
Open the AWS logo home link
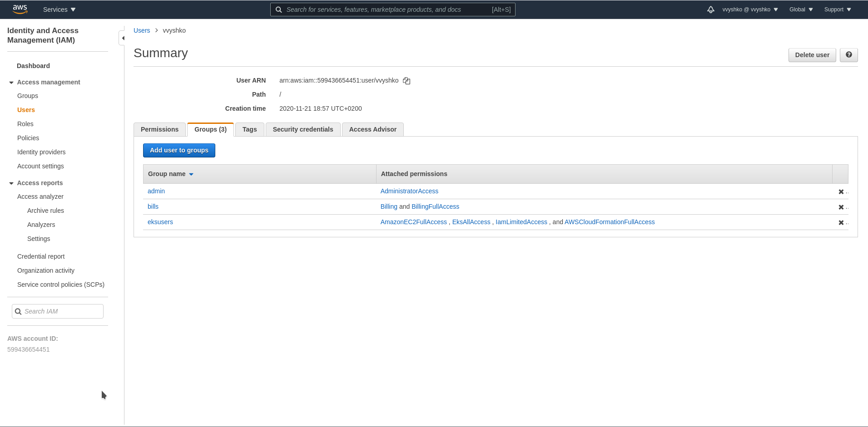point(20,9)
